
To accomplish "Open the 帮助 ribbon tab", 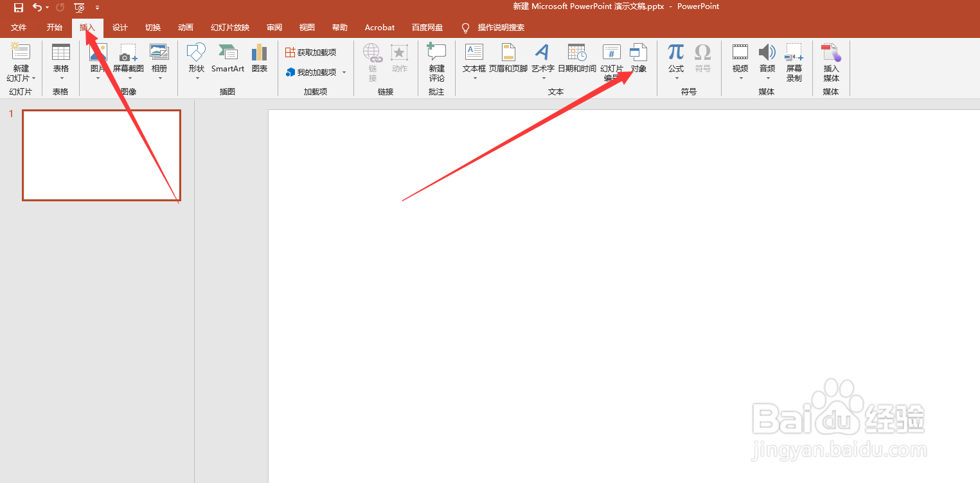I will [x=340, y=28].
